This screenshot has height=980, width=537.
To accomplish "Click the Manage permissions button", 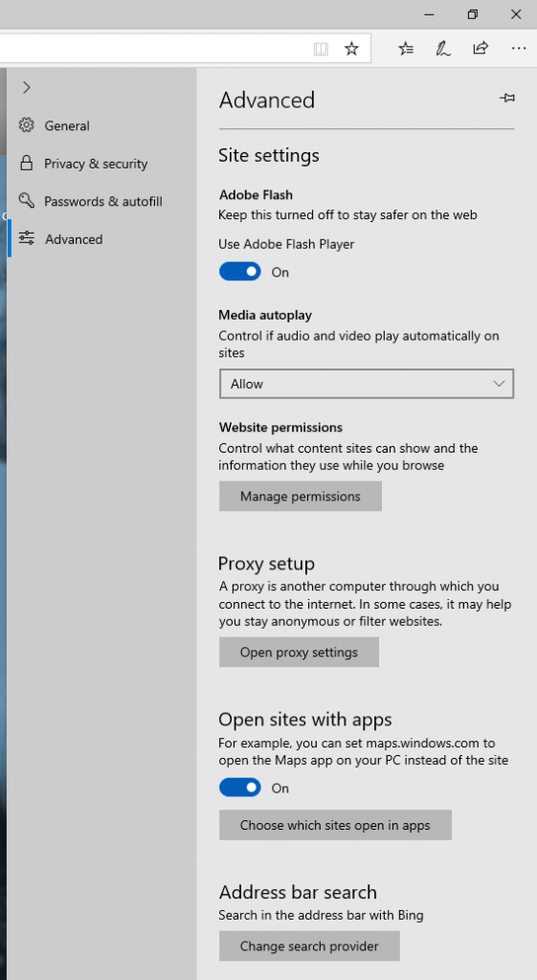I will point(300,497).
